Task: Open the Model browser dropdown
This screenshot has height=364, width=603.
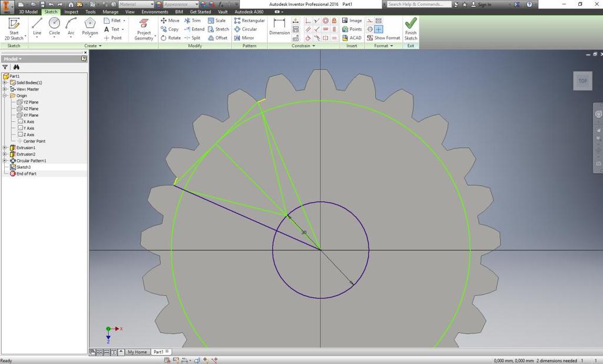Action: pos(13,59)
